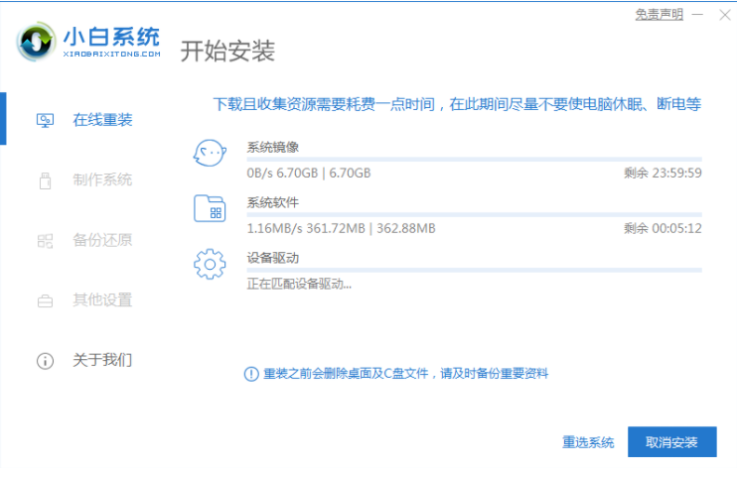Click the gear icon for 设备驱动
This screenshot has height=486, width=740.
210,264
